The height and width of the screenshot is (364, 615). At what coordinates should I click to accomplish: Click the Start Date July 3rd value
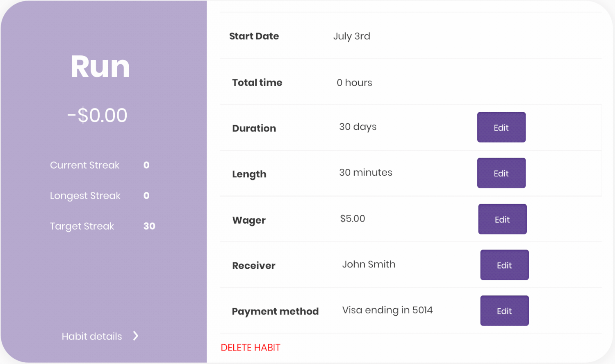[352, 36]
